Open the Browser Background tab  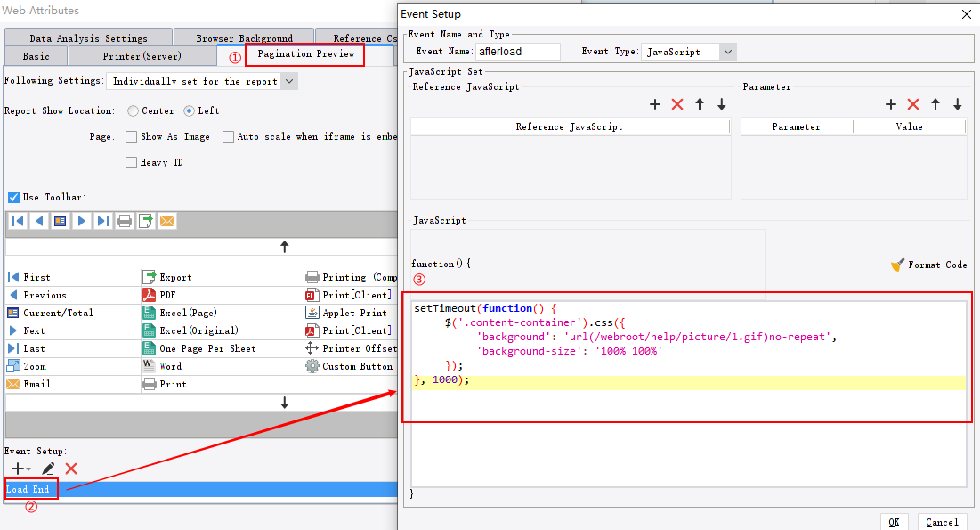click(x=244, y=37)
